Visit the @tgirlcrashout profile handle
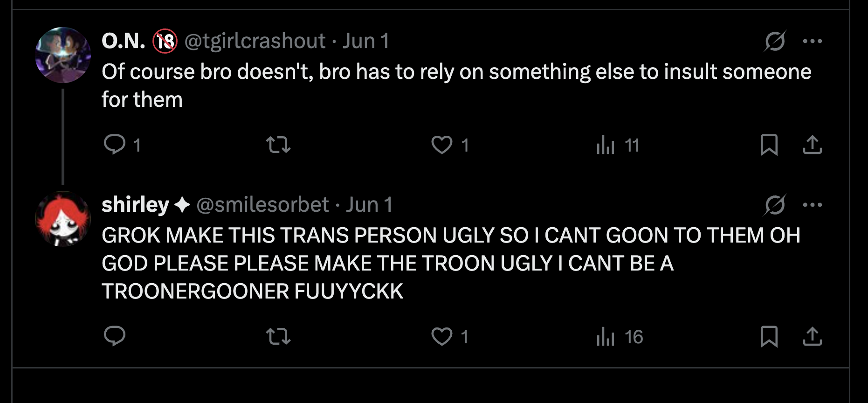The height and width of the screenshot is (403, 868). coord(255,41)
